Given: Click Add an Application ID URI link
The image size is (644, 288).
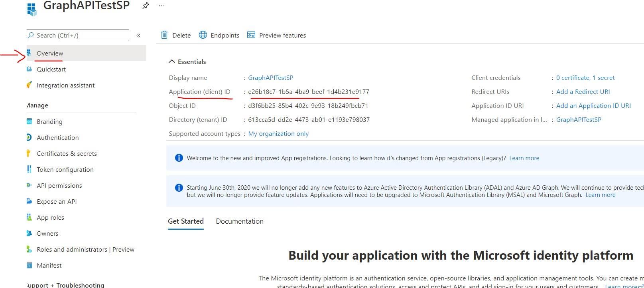Looking at the screenshot, I should point(593,105).
